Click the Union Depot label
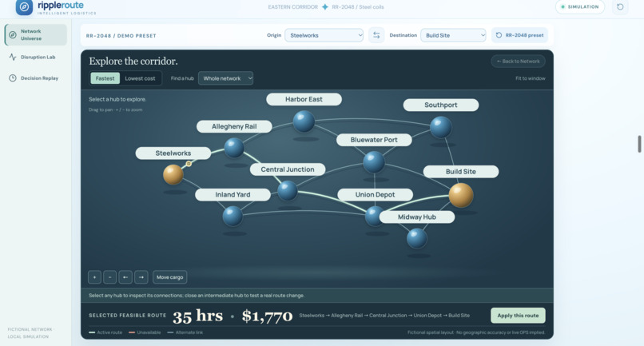The image size is (644, 346). tap(375, 194)
